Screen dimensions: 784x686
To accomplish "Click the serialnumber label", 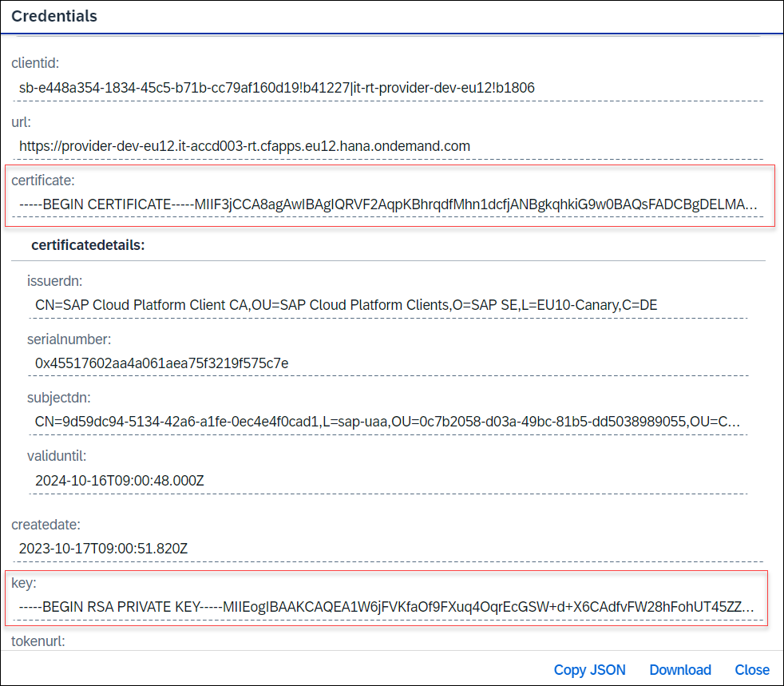I will click(69, 339).
